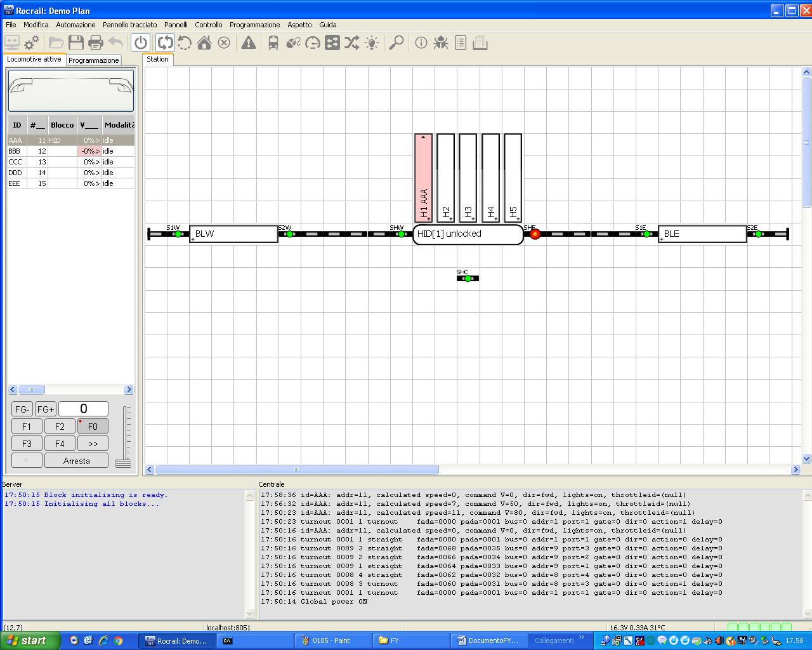
Task: Open the Aspetto menu
Action: 299,25
